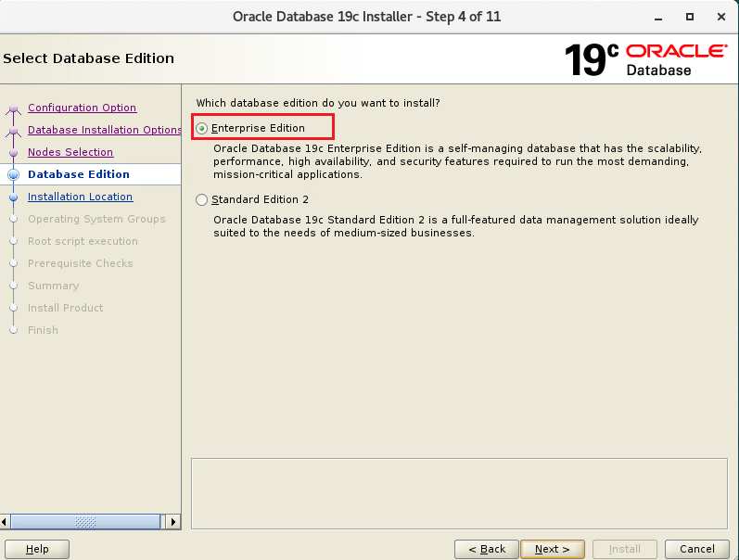Go back with the Back button
Viewport: 739px width, 560px height.
486,549
